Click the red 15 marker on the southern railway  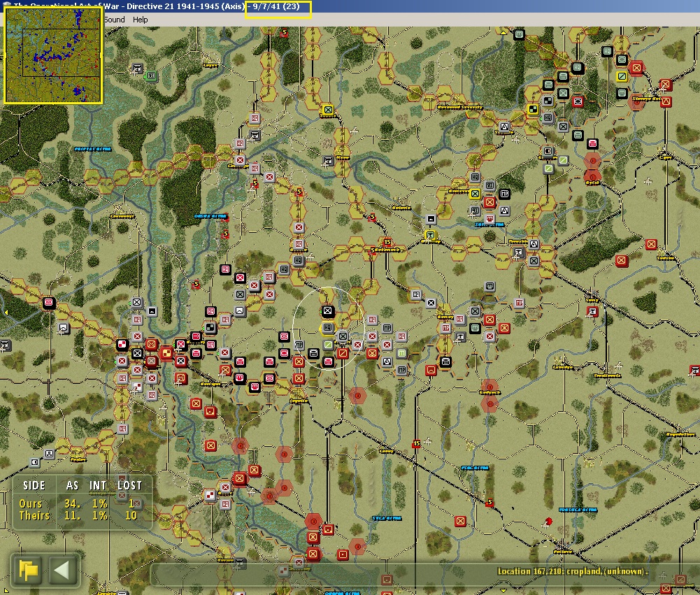[417, 444]
